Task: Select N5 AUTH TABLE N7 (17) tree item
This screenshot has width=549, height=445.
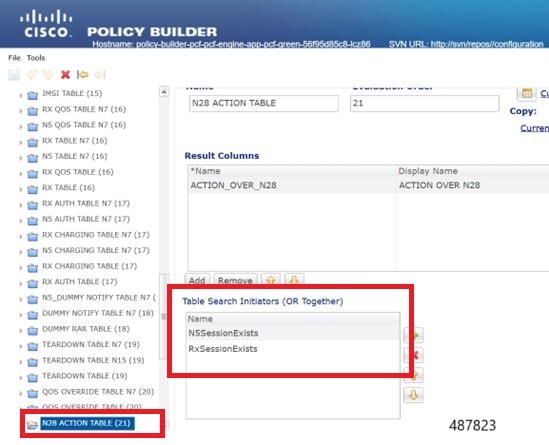Action: (x=86, y=219)
